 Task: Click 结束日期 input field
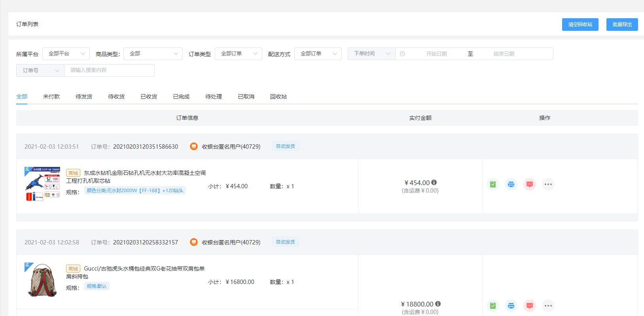coord(504,54)
